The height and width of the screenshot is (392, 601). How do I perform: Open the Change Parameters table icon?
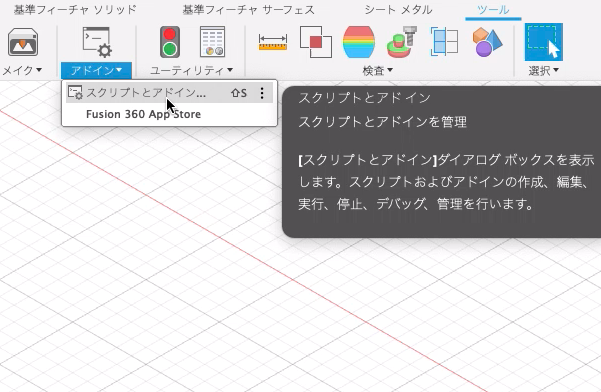click(x=212, y=42)
